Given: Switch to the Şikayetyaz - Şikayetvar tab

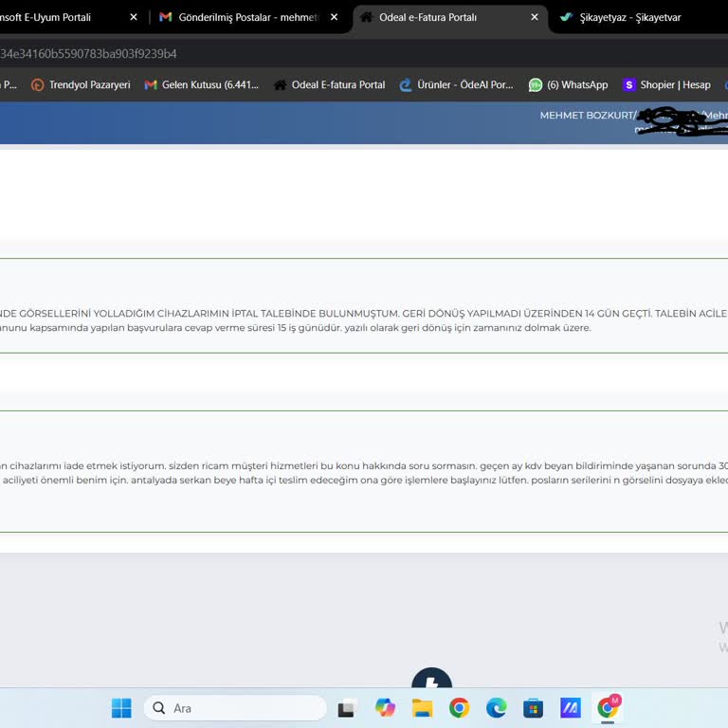Looking at the screenshot, I should click(x=630, y=17).
